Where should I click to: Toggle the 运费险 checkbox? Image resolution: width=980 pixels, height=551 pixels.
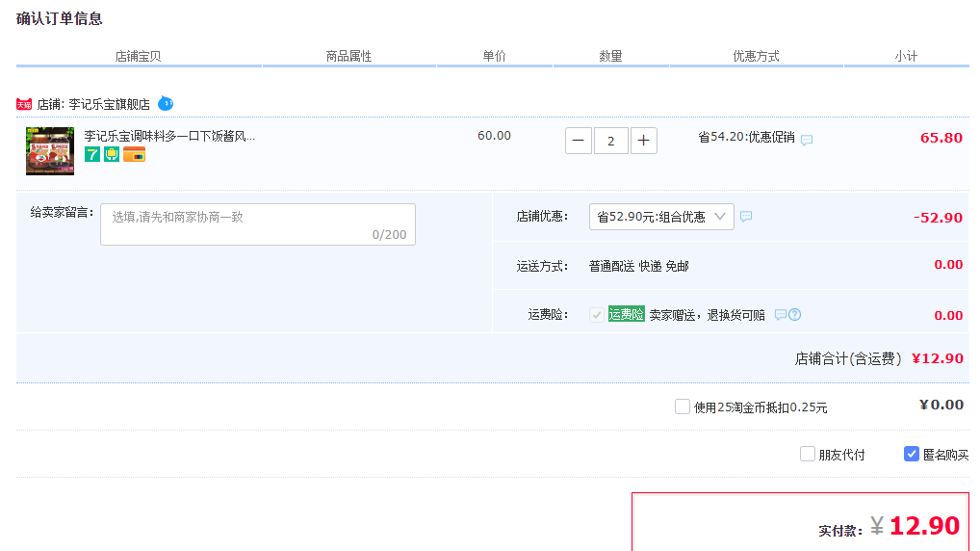tap(596, 315)
